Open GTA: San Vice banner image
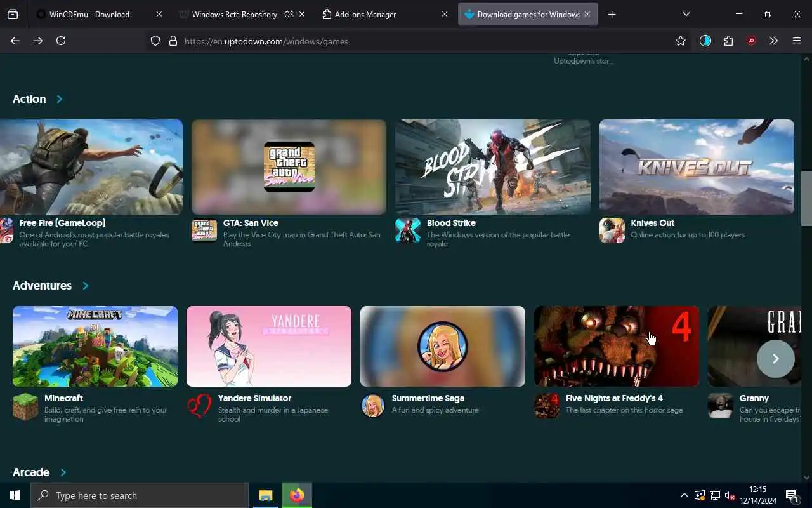The image size is (812, 508). click(x=289, y=167)
